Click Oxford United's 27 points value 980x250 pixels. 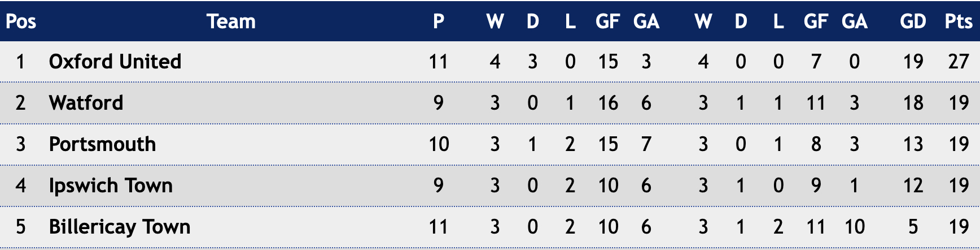tap(959, 61)
